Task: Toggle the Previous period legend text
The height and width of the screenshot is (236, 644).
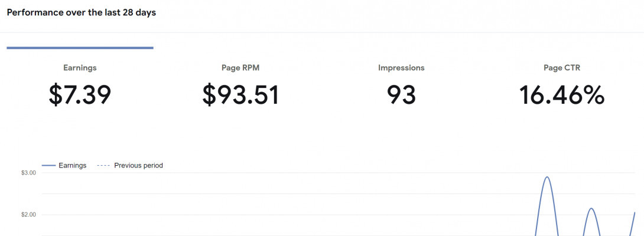Action: (138, 166)
